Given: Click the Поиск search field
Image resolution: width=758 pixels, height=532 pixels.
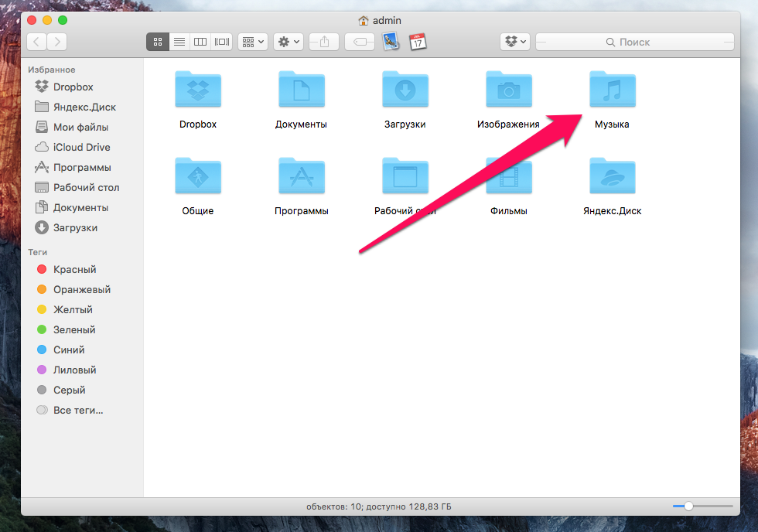Looking at the screenshot, I should coord(634,42).
